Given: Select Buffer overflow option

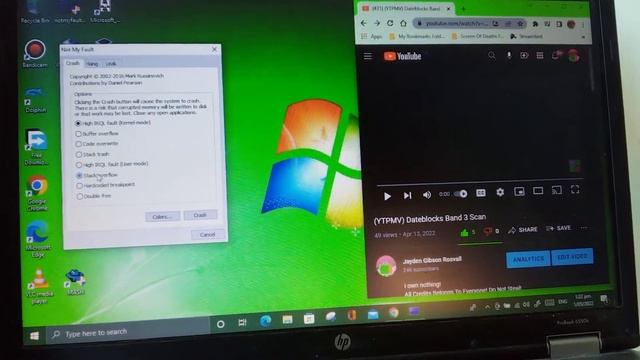Looking at the screenshot, I should [x=97, y=133].
